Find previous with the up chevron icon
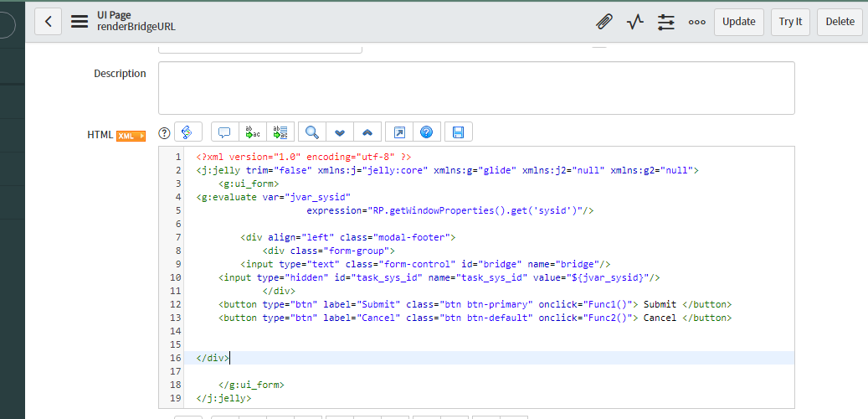 367,132
